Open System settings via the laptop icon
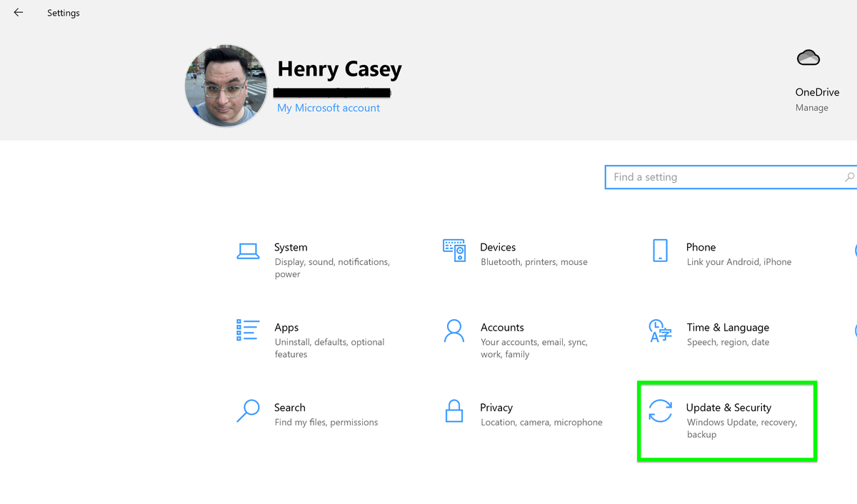 point(248,251)
